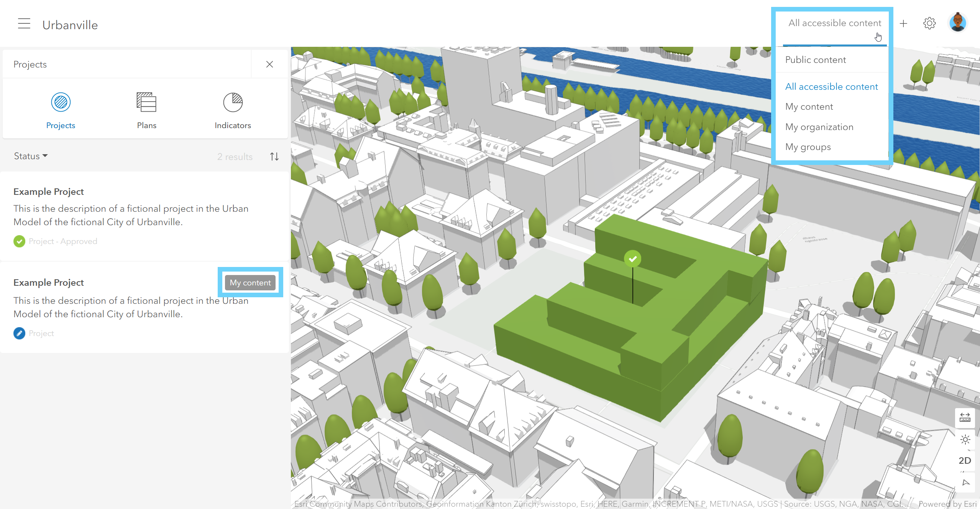Select My groups in the content filter

click(x=808, y=147)
